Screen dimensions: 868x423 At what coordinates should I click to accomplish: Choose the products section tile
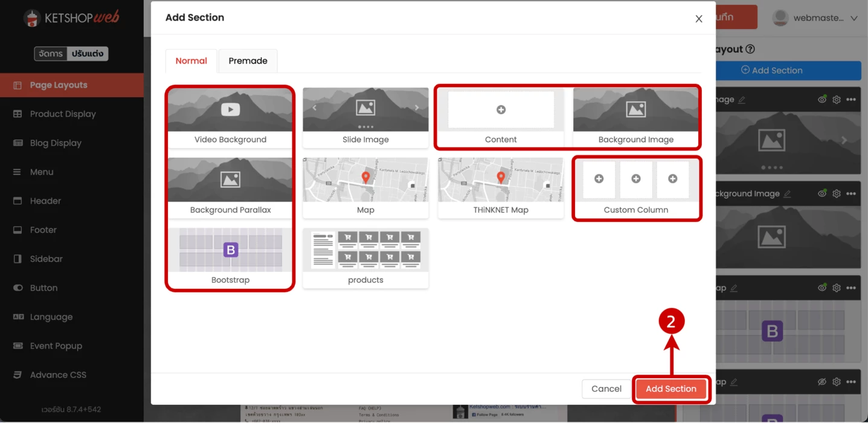(365, 258)
